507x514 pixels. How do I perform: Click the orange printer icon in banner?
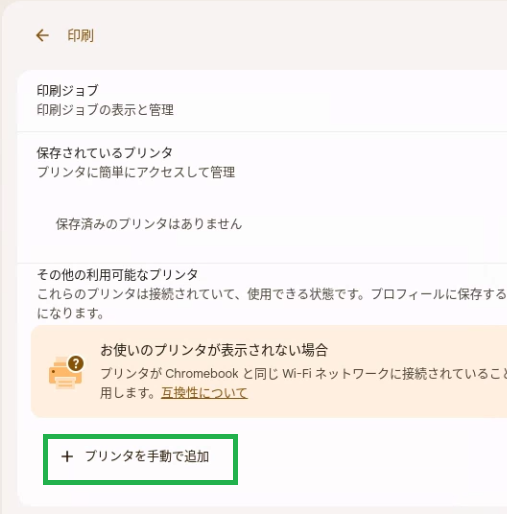pos(66,373)
